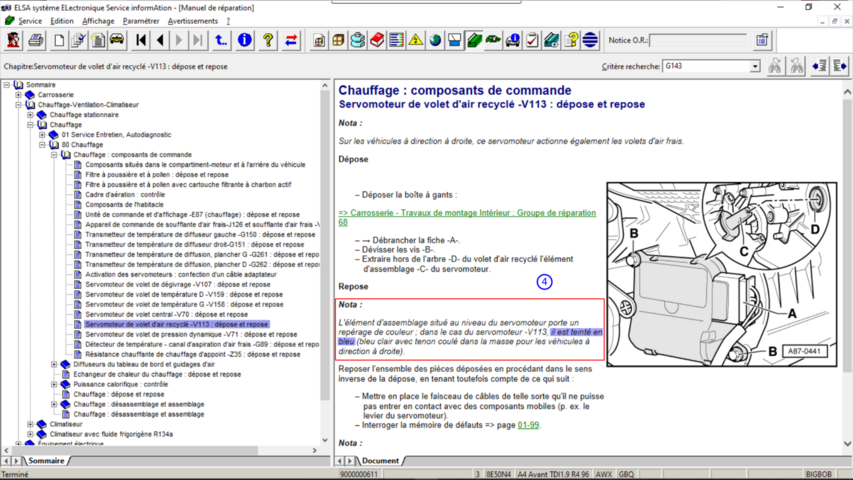The image size is (853, 480).
Task: Click the next search hit arrow icon
Action: tap(840, 66)
